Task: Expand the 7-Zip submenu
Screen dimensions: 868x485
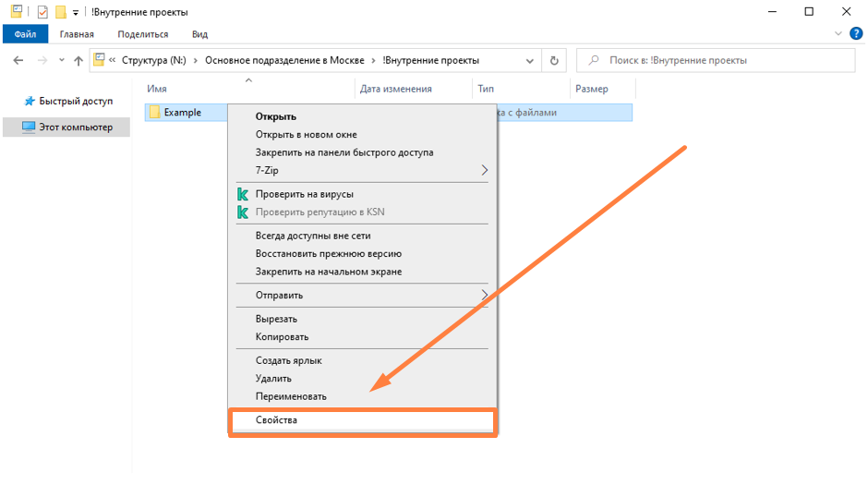Action: (484, 170)
